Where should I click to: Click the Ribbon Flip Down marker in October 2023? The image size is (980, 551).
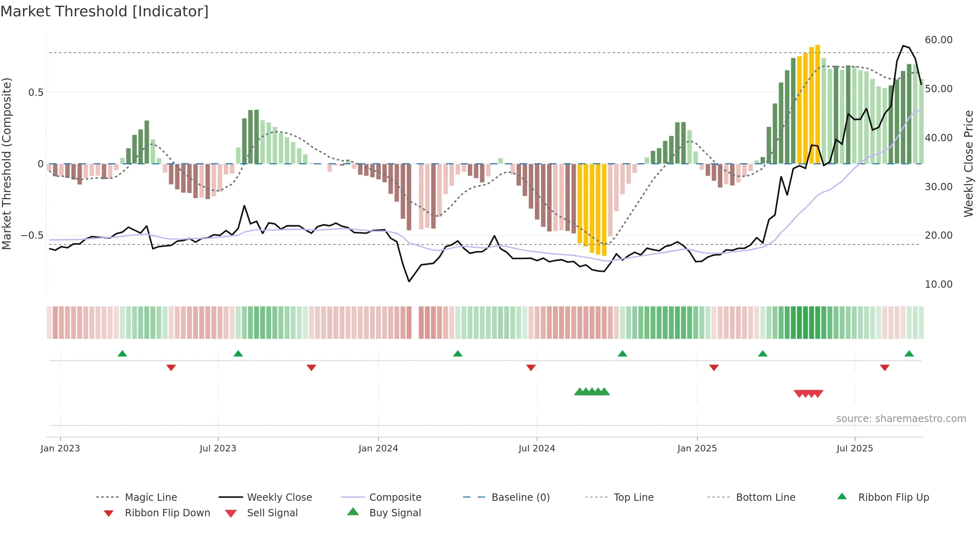pyautogui.click(x=312, y=368)
